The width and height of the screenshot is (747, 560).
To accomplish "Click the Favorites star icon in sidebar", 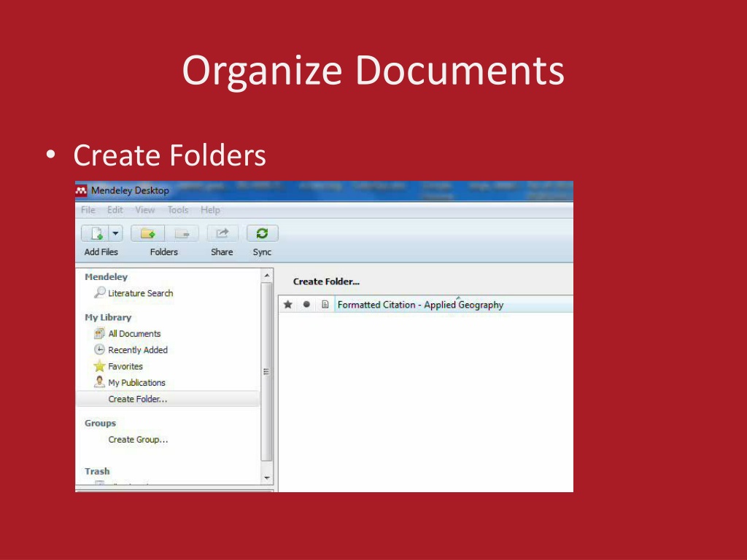I will tap(99, 366).
